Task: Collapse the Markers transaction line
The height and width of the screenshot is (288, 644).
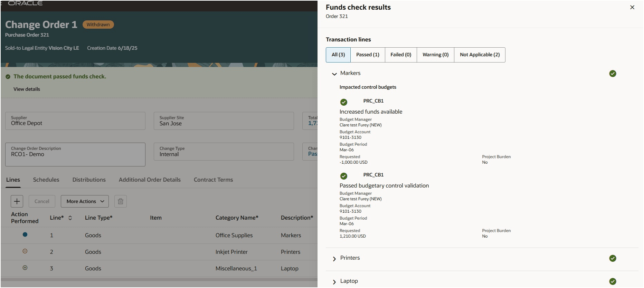Action: [334, 74]
